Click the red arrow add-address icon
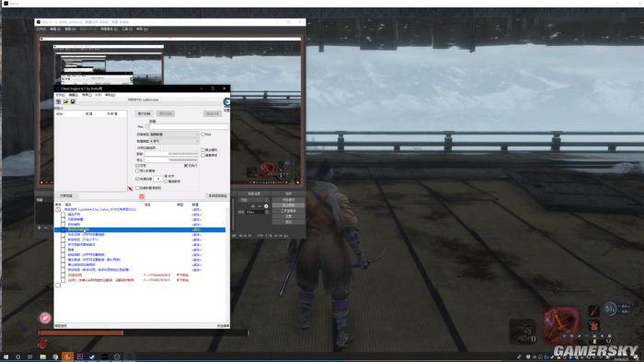The image size is (644, 362). [x=131, y=189]
